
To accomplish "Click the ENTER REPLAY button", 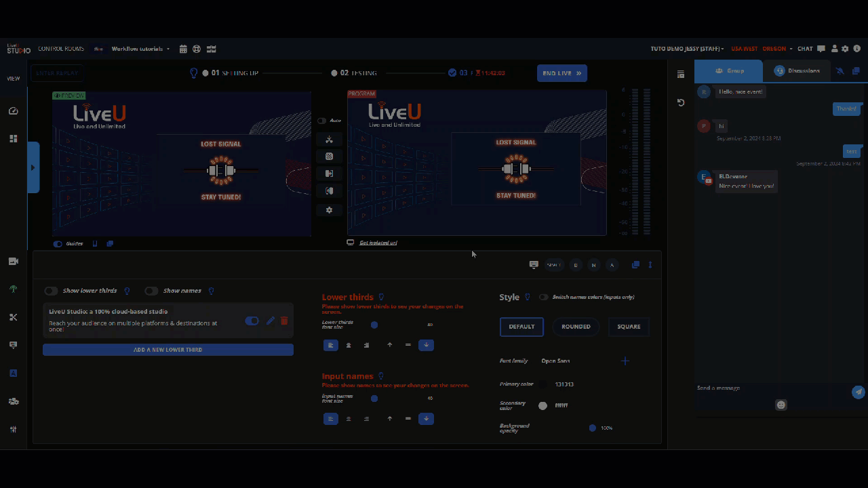I will coord(57,73).
